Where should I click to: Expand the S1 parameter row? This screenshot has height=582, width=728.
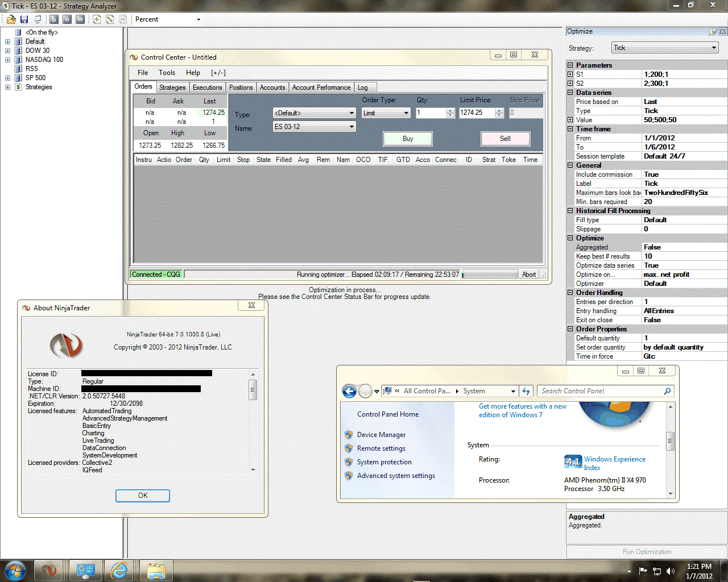click(x=570, y=74)
